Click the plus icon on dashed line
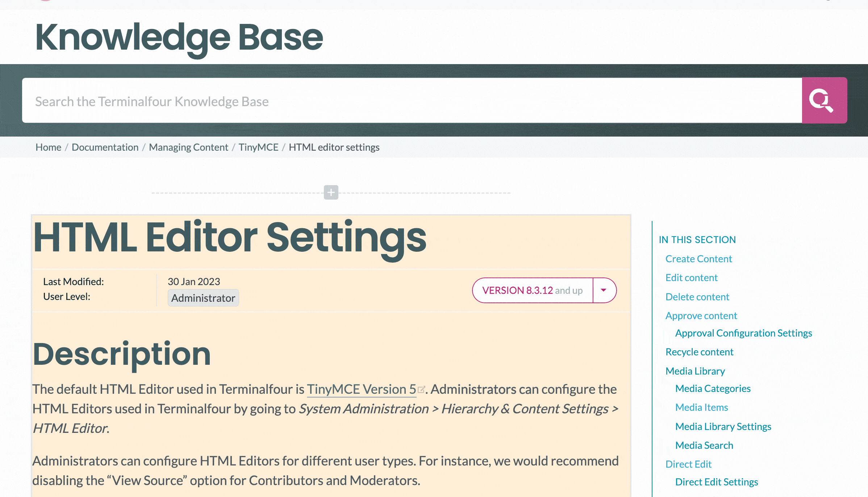This screenshot has width=868, height=497. 331,192
